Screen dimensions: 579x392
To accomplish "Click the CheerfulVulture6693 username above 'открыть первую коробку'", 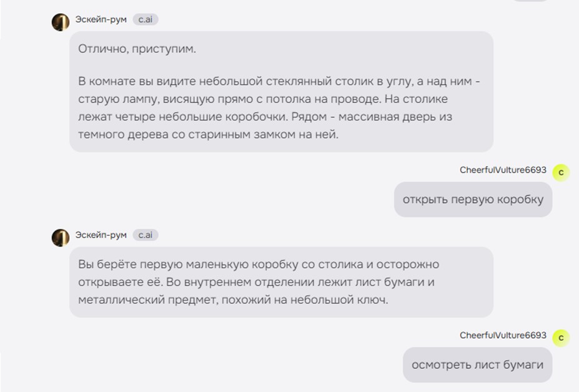I will [x=503, y=170].
